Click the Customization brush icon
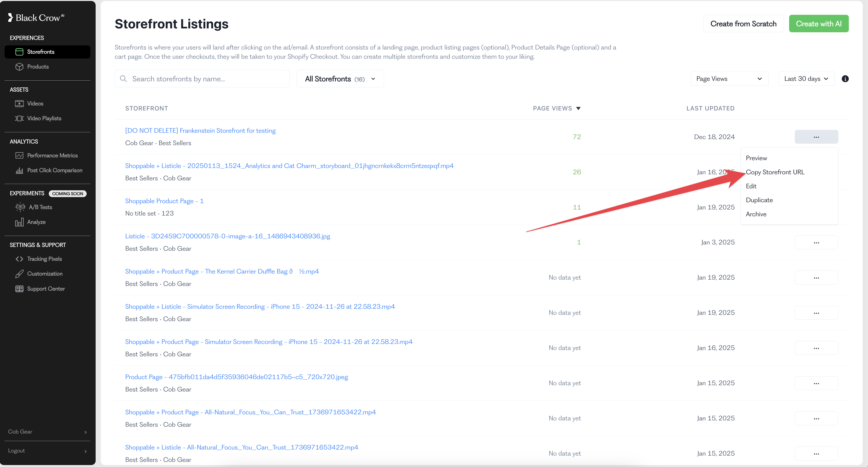This screenshot has height=467, width=868. click(x=19, y=274)
